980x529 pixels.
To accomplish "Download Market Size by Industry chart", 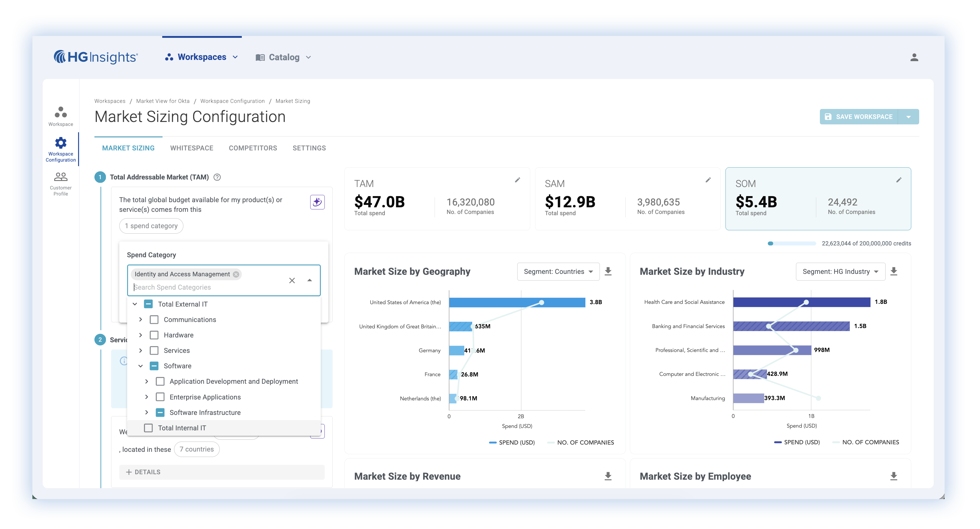I will (x=894, y=271).
